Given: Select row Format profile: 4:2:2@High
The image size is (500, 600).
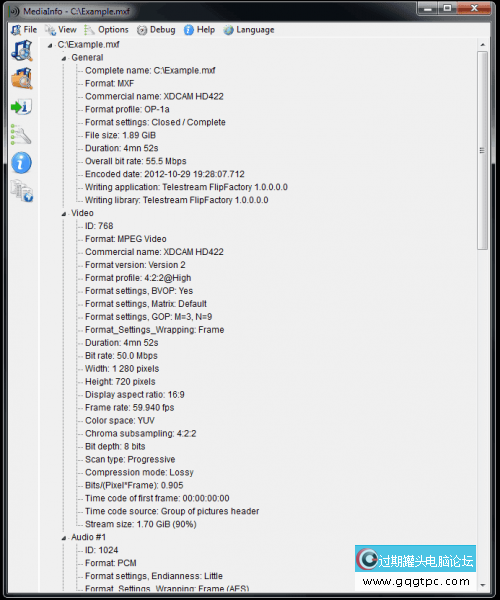Looking at the screenshot, I should (x=138, y=278).
